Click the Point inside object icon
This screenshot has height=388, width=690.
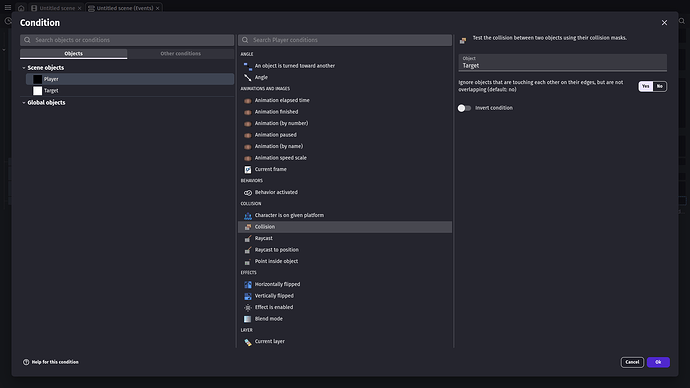pos(248,262)
